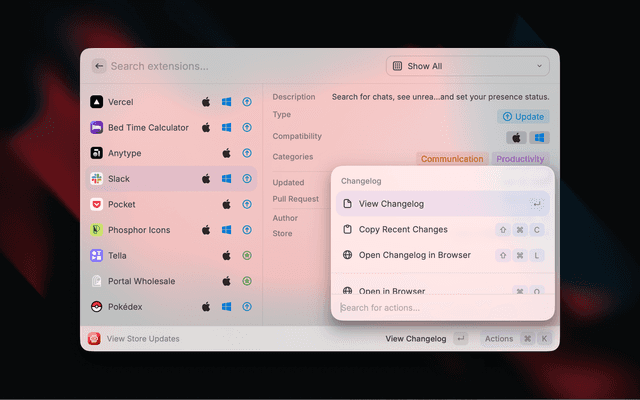
Task: Click the Productivity category tag
Action: pos(520,159)
